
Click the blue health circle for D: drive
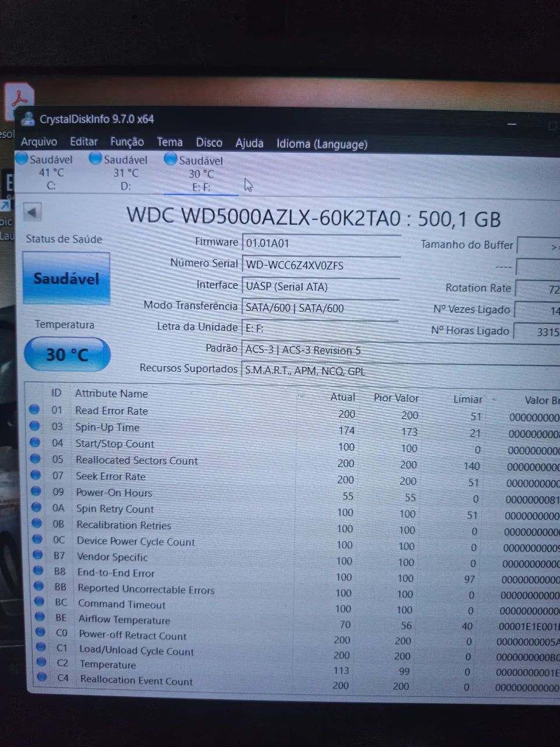pos(95,158)
